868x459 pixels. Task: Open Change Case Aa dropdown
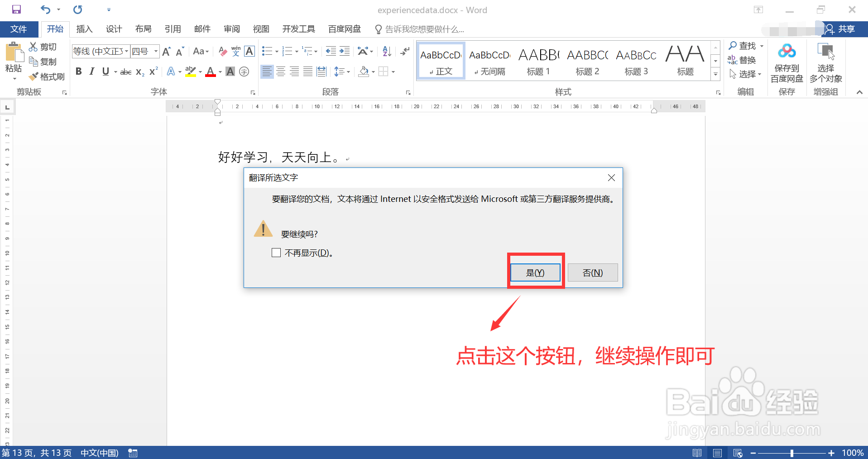pyautogui.click(x=201, y=51)
